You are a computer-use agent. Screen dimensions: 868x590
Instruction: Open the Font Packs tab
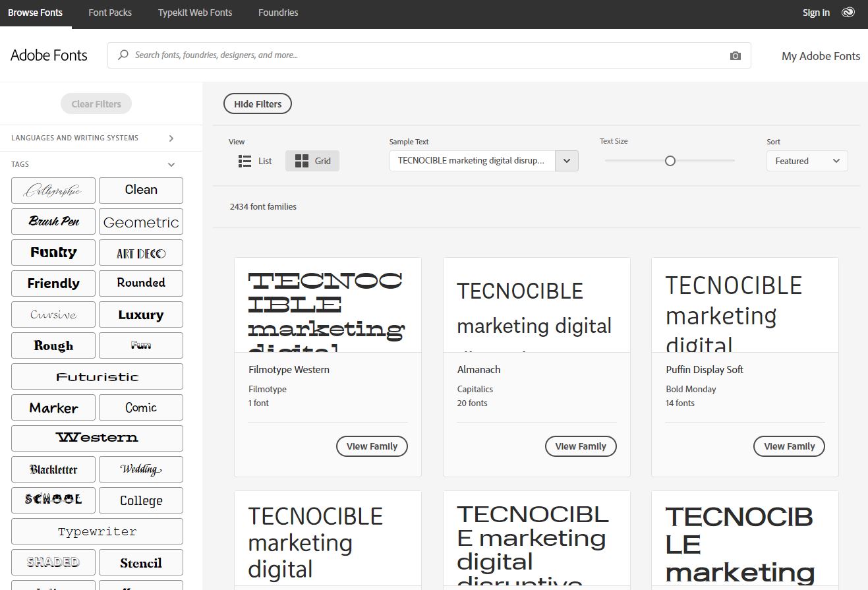[110, 13]
